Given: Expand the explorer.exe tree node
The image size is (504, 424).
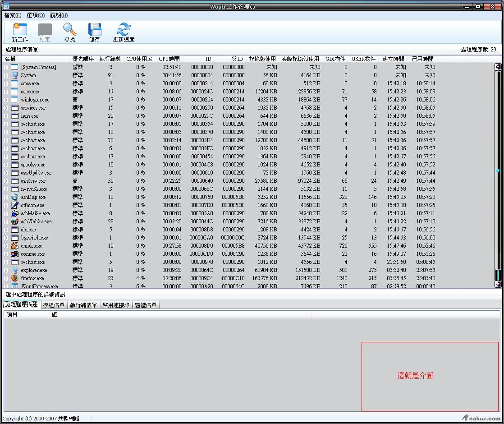Looking at the screenshot, I should (6, 270).
